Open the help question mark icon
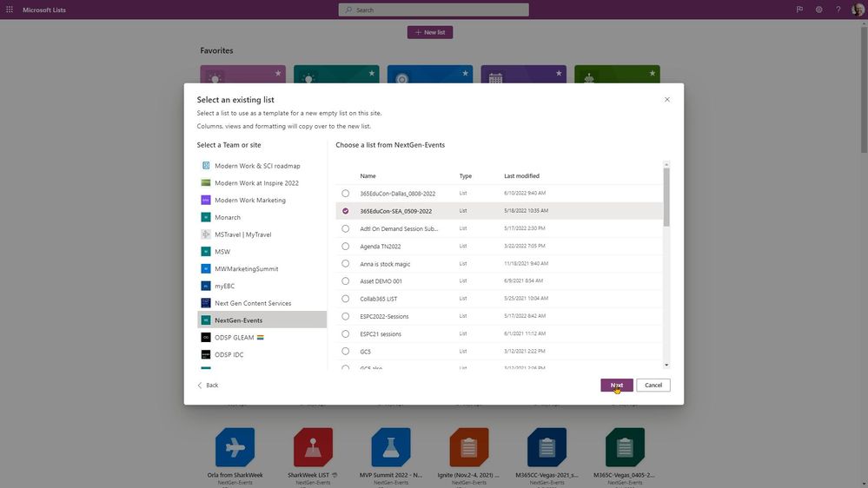The image size is (868, 488). point(838,10)
